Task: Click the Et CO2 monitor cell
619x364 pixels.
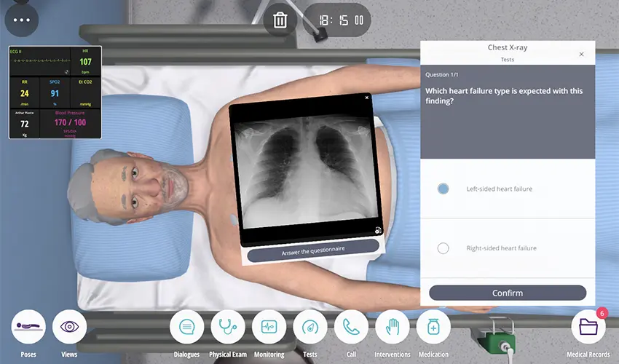Action: click(x=85, y=93)
